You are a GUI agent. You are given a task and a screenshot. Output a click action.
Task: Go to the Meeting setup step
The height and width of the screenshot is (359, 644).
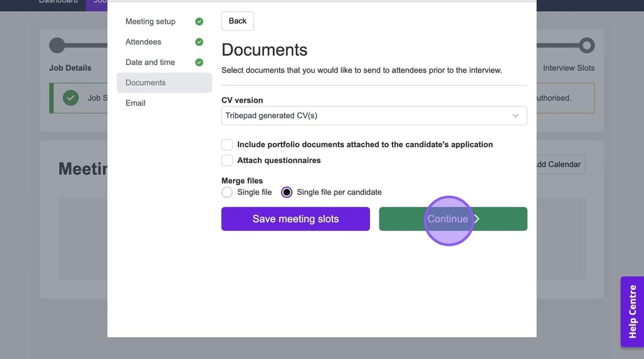(x=150, y=21)
